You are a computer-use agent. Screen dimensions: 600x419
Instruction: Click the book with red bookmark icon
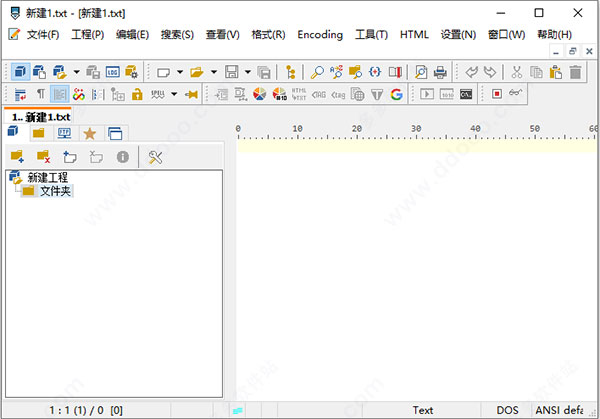(x=395, y=72)
